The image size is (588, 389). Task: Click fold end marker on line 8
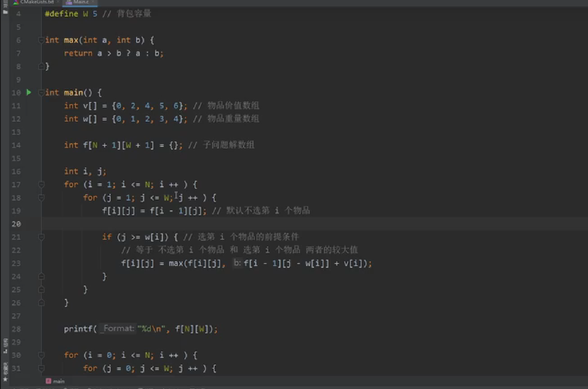pos(41,66)
